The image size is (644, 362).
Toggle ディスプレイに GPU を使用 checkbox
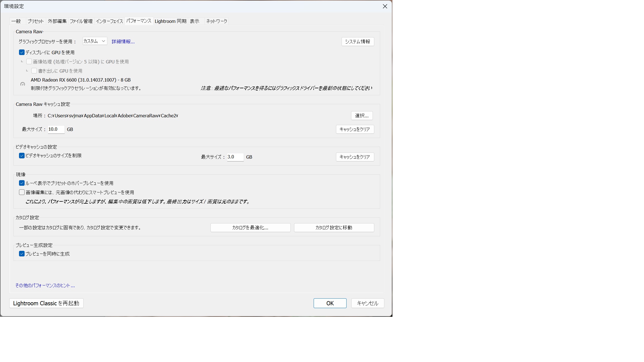pyautogui.click(x=22, y=53)
